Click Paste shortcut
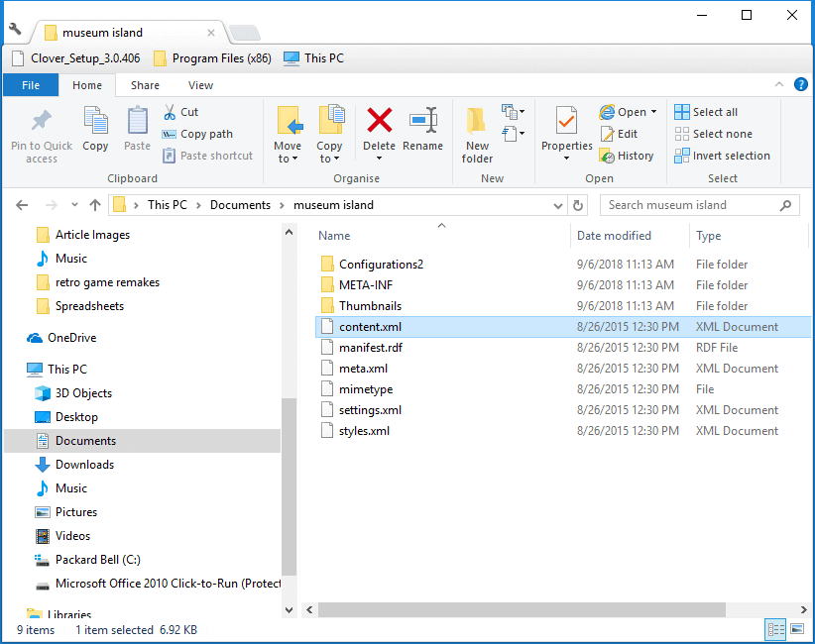This screenshot has height=644, width=815. (x=207, y=156)
